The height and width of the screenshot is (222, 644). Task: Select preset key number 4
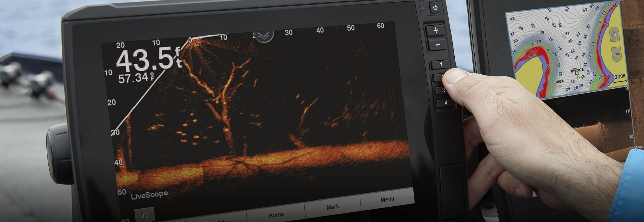point(445,103)
